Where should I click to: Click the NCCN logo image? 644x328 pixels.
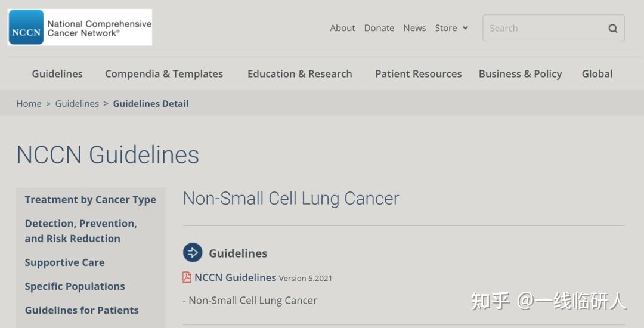[80, 27]
